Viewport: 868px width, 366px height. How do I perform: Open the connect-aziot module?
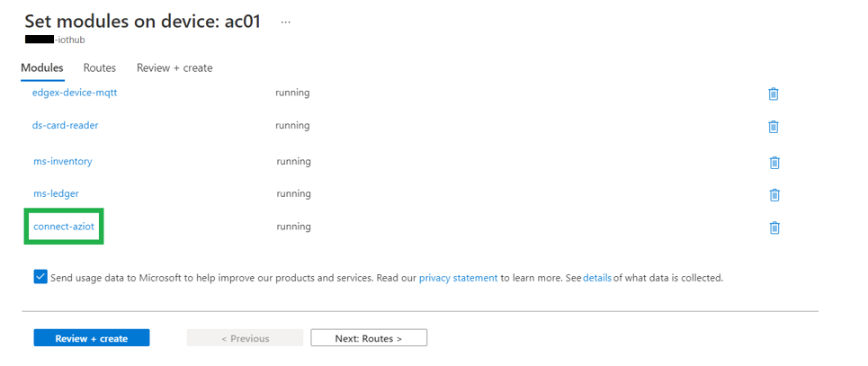tap(64, 227)
